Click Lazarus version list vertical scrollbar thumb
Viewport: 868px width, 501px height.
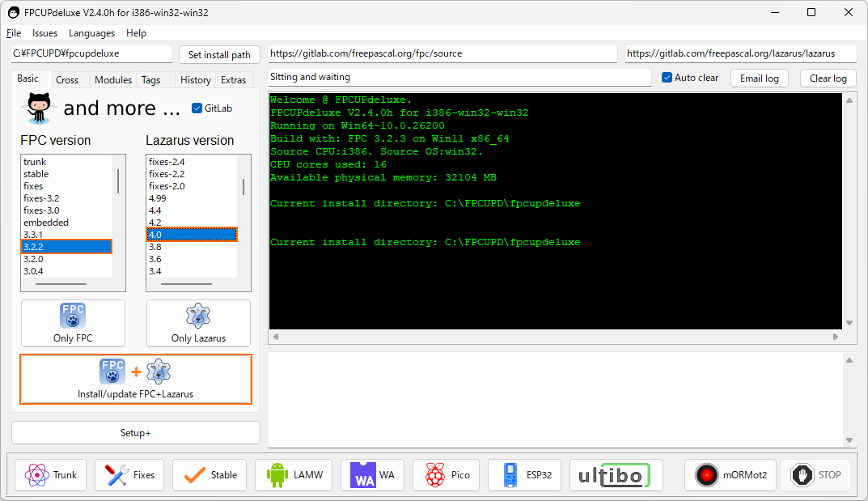(x=243, y=187)
